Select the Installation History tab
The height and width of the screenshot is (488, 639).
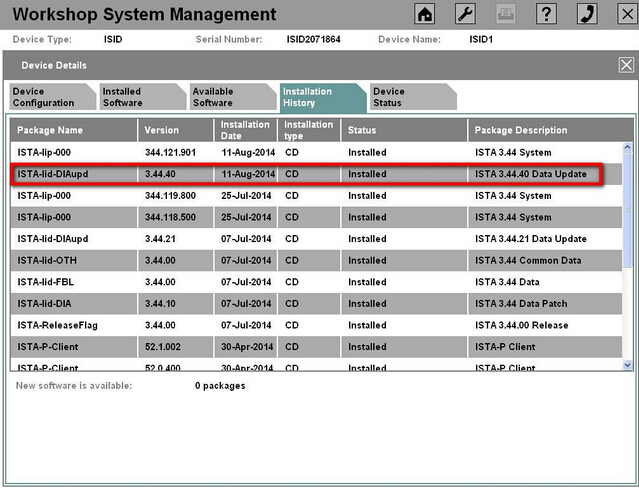pyautogui.click(x=323, y=97)
